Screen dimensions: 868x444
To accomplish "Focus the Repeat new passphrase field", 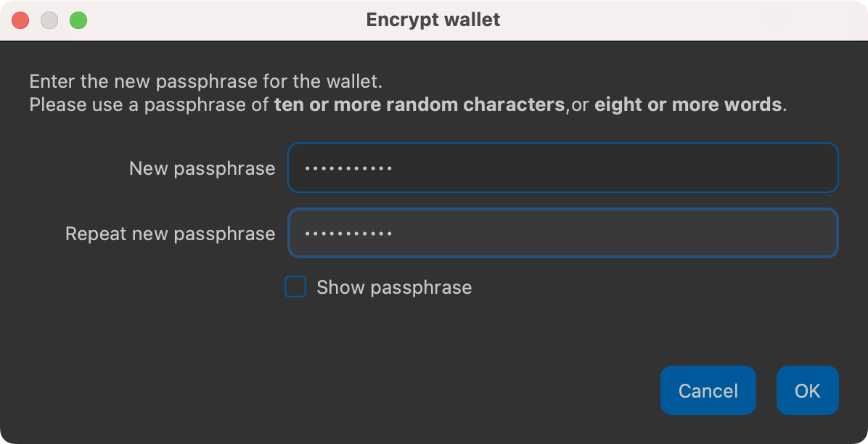I will [x=562, y=233].
